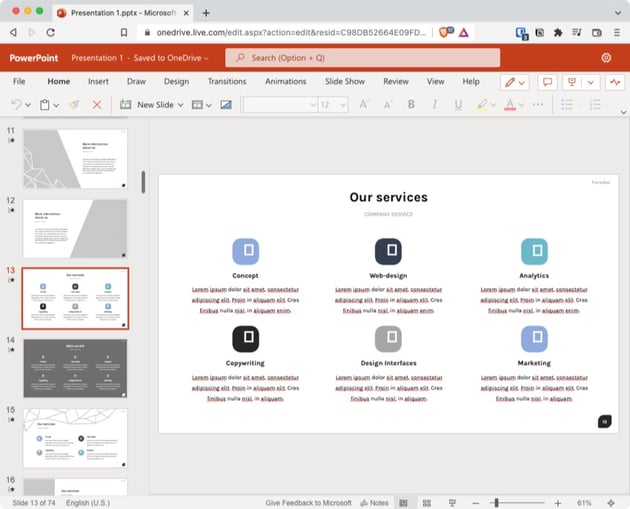
Task: Open the Insert ribbon tab
Action: click(x=98, y=81)
